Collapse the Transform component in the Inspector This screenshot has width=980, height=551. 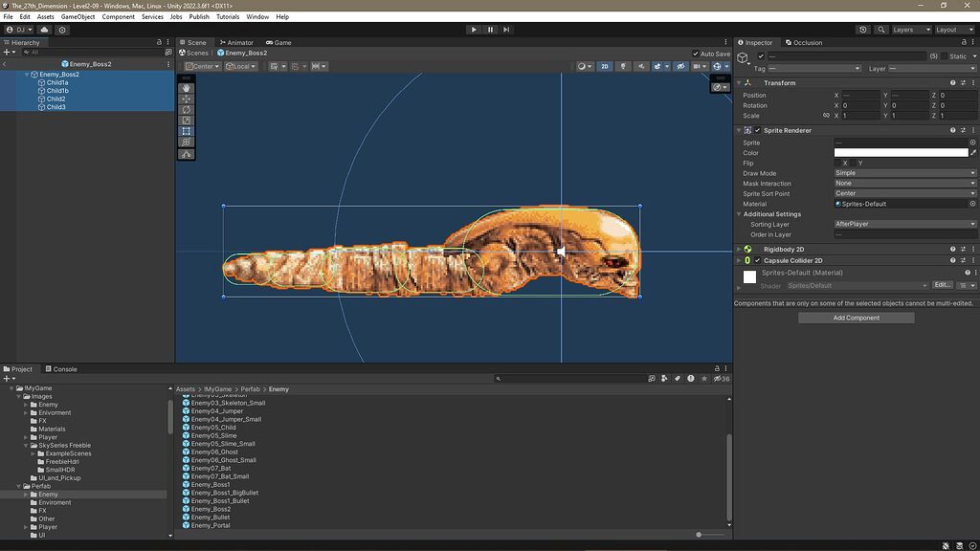coord(739,82)
